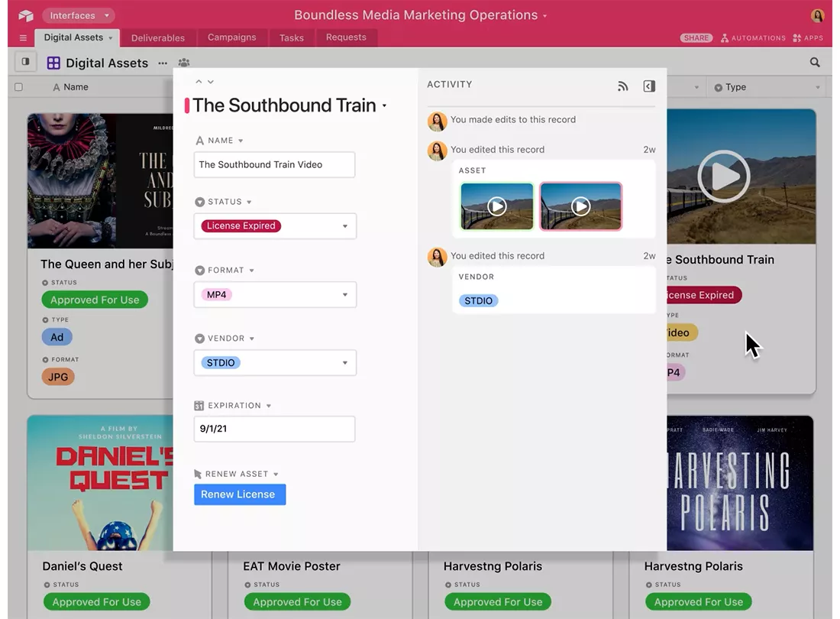840x619 pixels.
Task: Open the Apps panel
Action: pyautogui.click(x=808, y=38)
